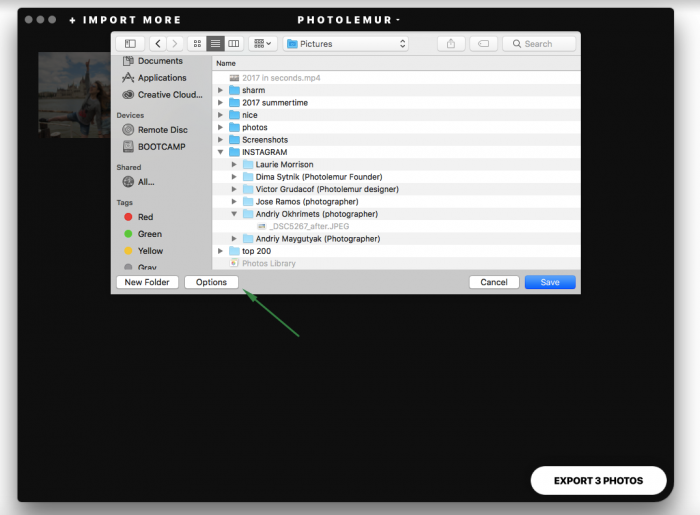Image resolution: width=700 pixels, height=515 pixels.
Task: Select the Laurie Morrison folder icon
Action: (x=248, y=165)
